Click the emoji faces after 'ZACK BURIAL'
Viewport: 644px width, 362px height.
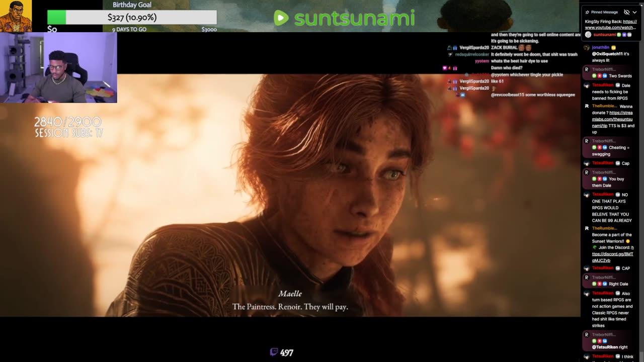(x=525, y=48)
